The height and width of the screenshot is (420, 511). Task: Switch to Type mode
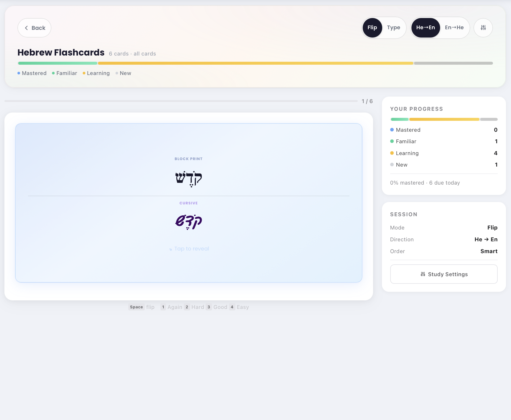(393, 28)
